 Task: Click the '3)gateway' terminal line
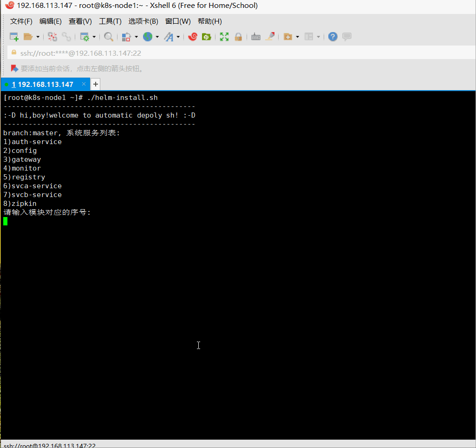point(22,159)
